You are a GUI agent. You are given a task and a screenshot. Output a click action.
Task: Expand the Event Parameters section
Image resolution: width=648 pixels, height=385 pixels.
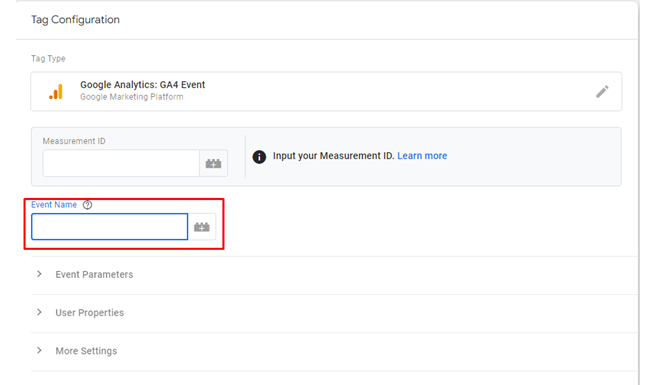click(x=334, y=275)
